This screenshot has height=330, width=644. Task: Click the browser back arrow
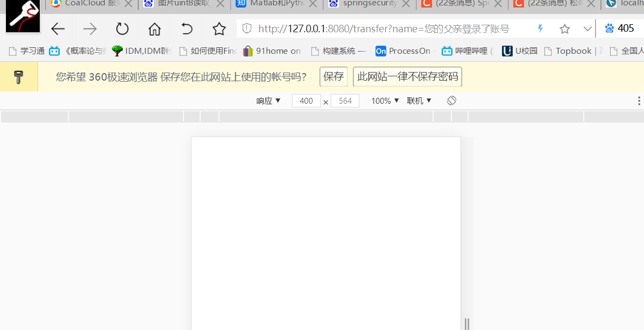click(58, 28)
